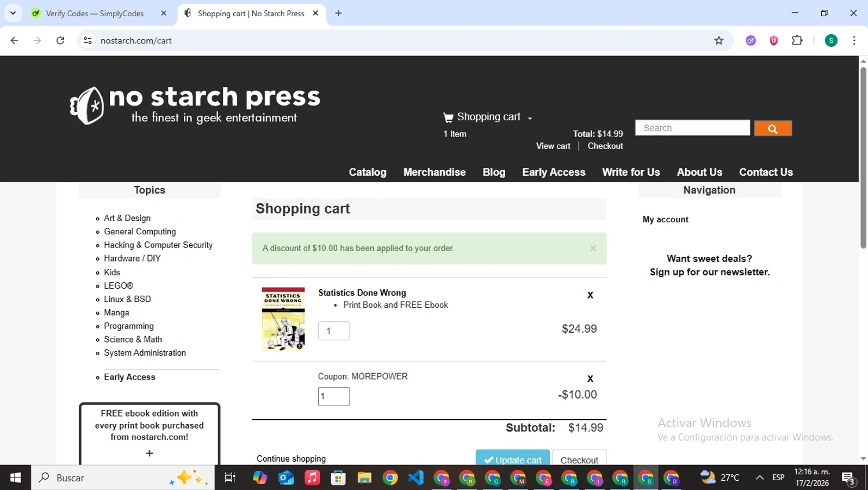Click the View cart link in header
The height and width of the screenshot is (490, 868).
click(x=553, y=146)
